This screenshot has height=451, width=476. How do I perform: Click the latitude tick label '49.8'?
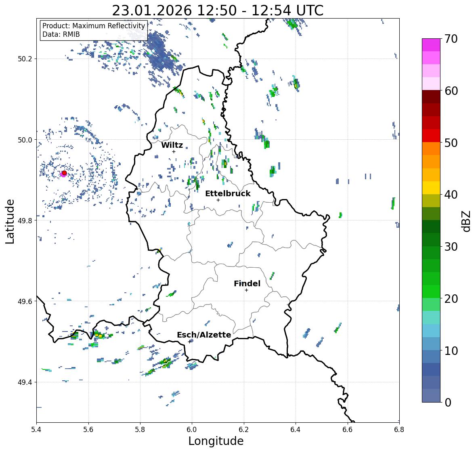pyautogui.click(x=25, y=220)
